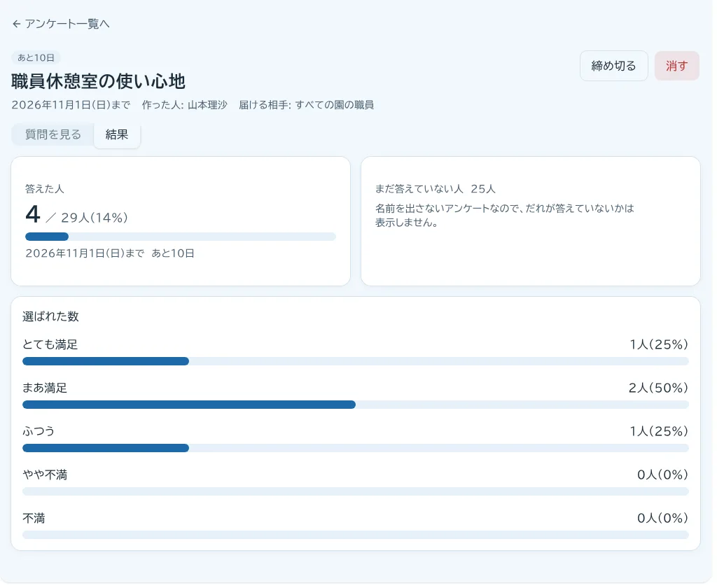Image resolution: width=717 pixels, height=588 pixels.
Task: Click the あと10日 badge above the title
Action: click(x=36, y=57)
